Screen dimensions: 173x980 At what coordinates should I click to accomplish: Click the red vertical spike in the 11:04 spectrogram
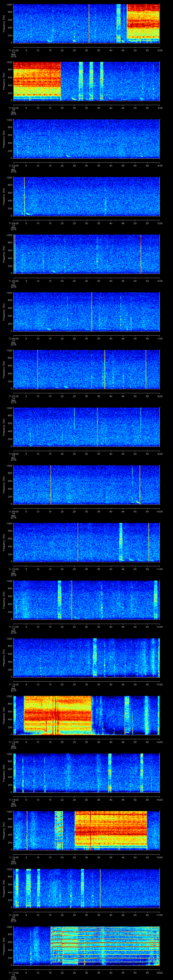24,196
